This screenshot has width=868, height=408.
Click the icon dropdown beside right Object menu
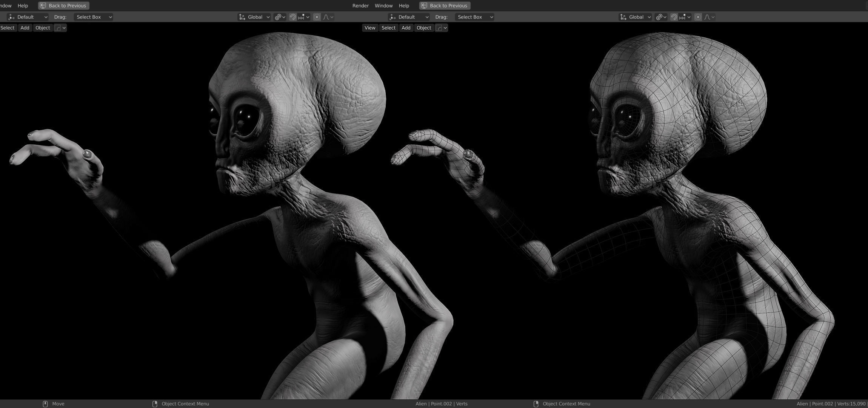coord(441,28)
